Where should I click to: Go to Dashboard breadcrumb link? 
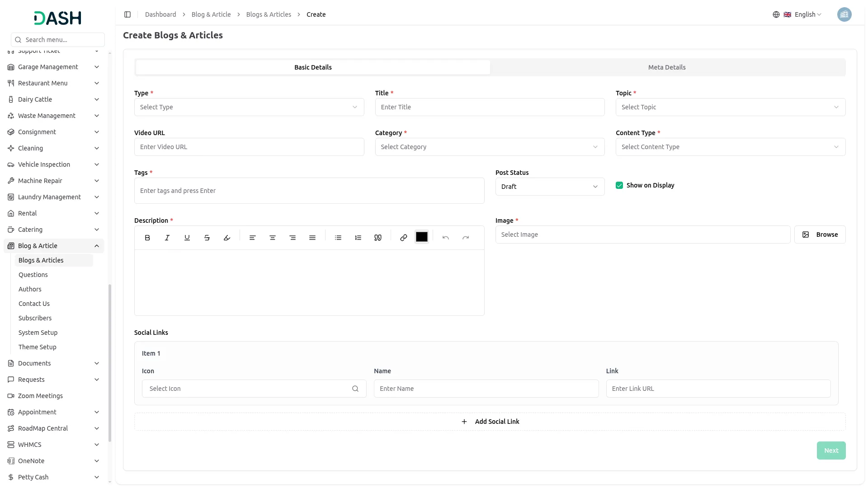[x=160, y=14]
